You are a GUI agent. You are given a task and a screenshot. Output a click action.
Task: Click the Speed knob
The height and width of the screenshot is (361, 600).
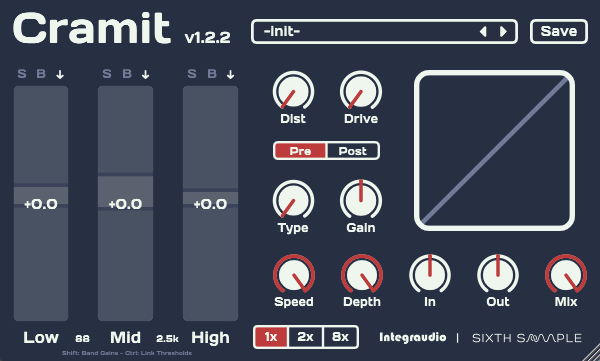click(294, 275)
